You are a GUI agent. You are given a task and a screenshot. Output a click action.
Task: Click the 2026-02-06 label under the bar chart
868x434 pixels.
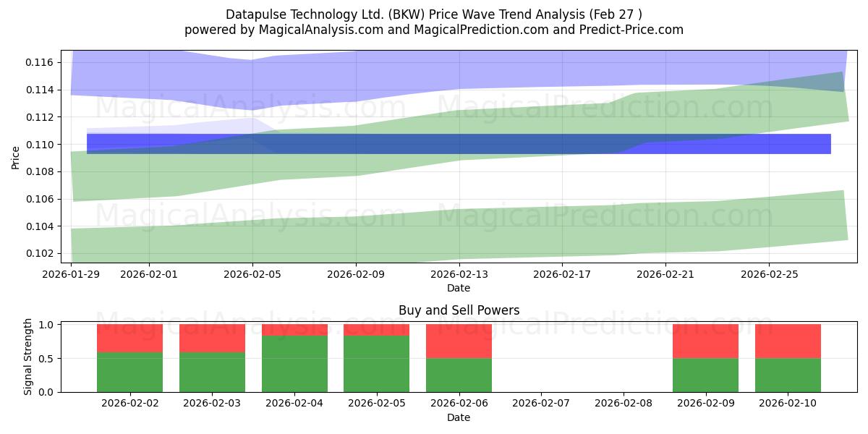point(459,404)
